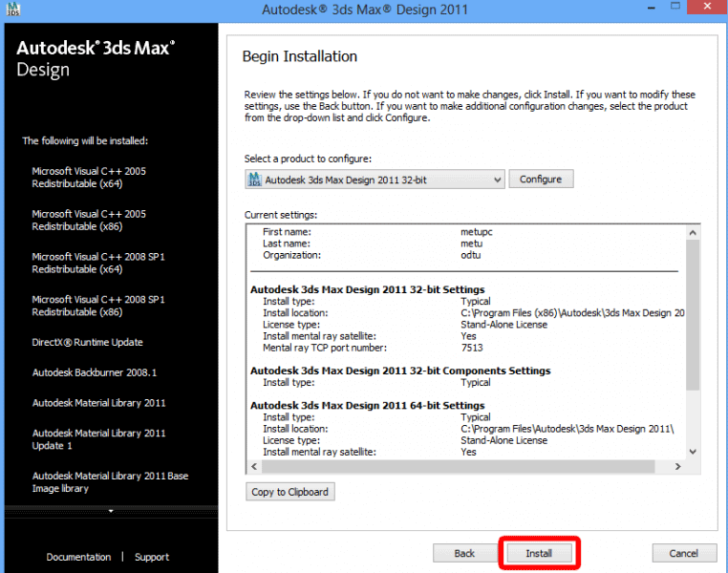728x573 pixels.
Task: Select 'Microsoft Visual C++ 2005 Redistributable (x86)' entry
Action: (89, 220)
